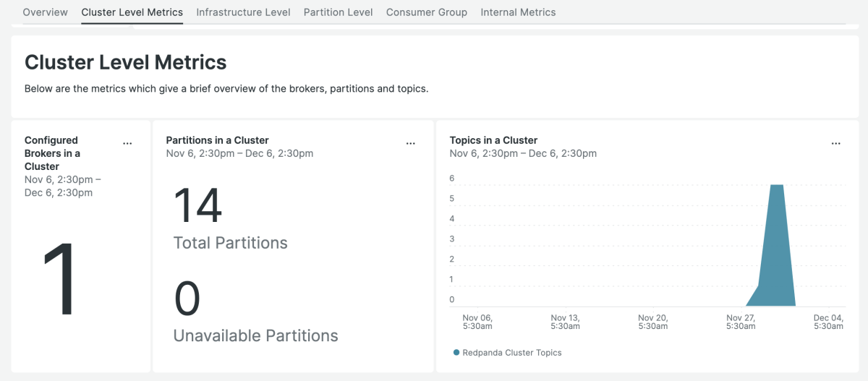Go to the Infrastructure Level tab
This screenshot has width=868, height=381.
(243, 12)
